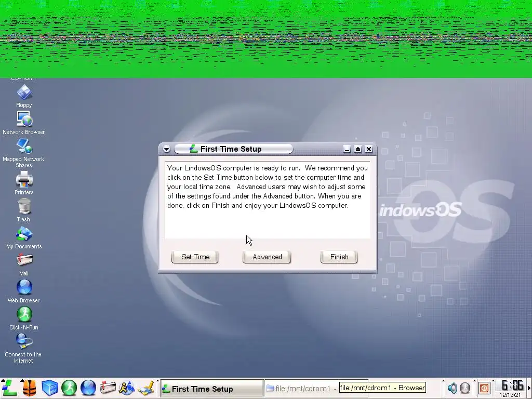Open the Advanced settings button

[267, 257]
